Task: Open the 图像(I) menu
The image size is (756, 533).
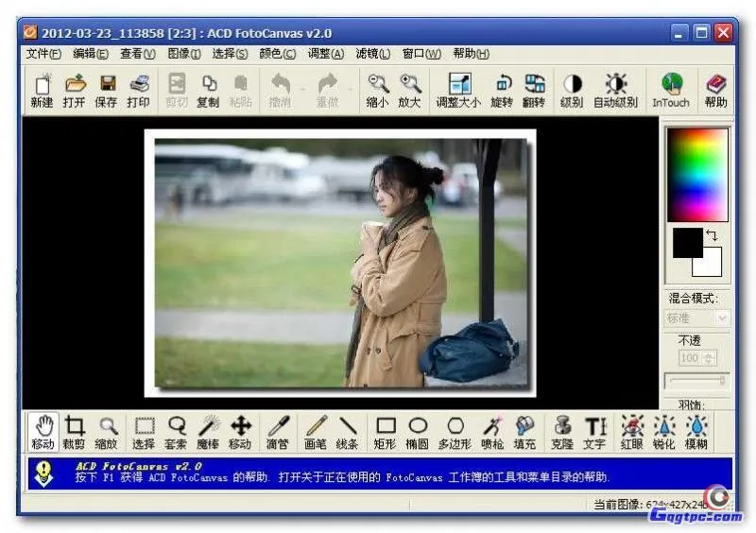Action: click(x=184, y=54)
